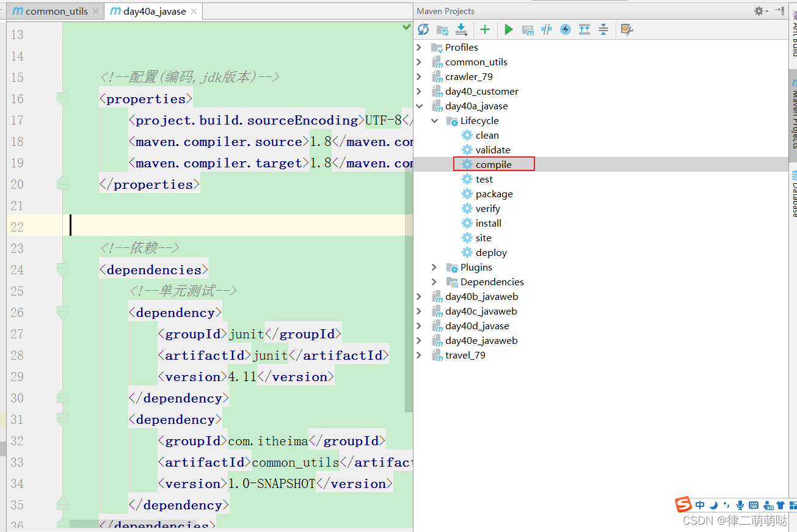
Task: Expand the Dependencies node
Action: (434, 282)
